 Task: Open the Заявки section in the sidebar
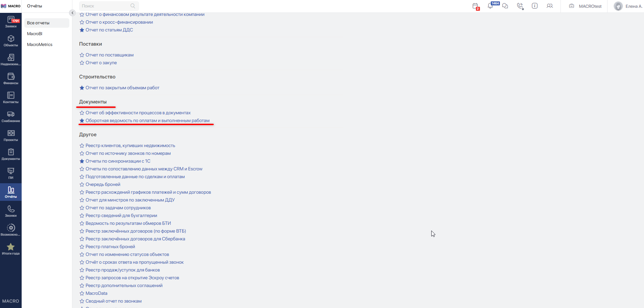(11, 22)
